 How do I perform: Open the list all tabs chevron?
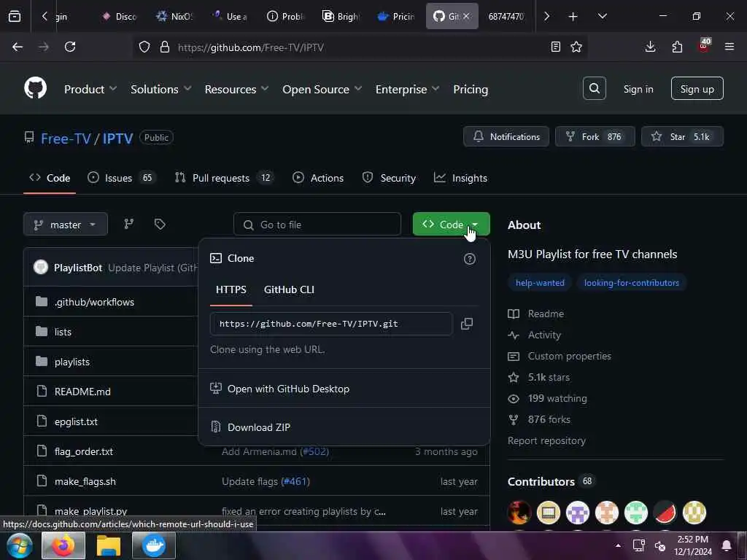pos(603,17)
